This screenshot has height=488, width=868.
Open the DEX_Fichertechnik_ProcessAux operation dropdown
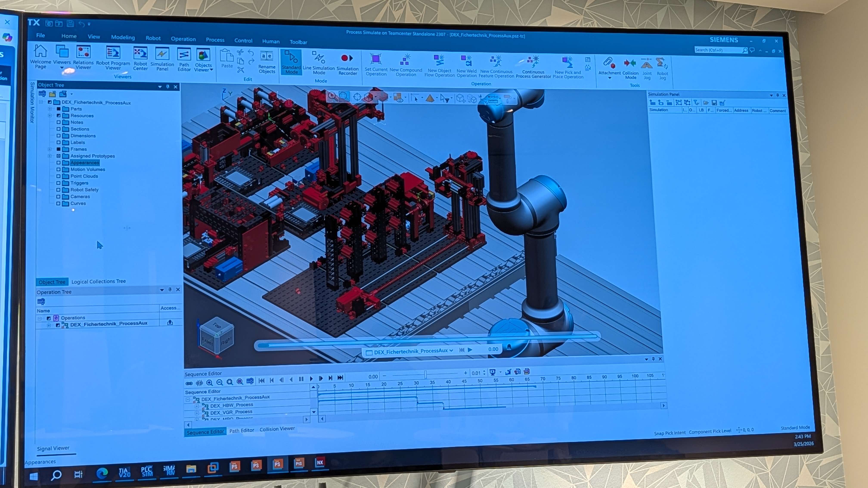[x=451, y=351]
